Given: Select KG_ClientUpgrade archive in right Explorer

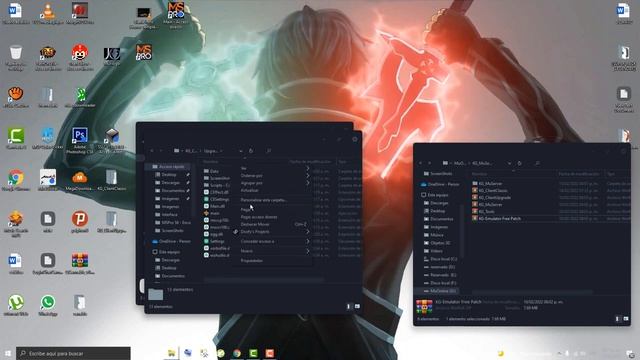Looking at the screenshot, I should 491,198.
